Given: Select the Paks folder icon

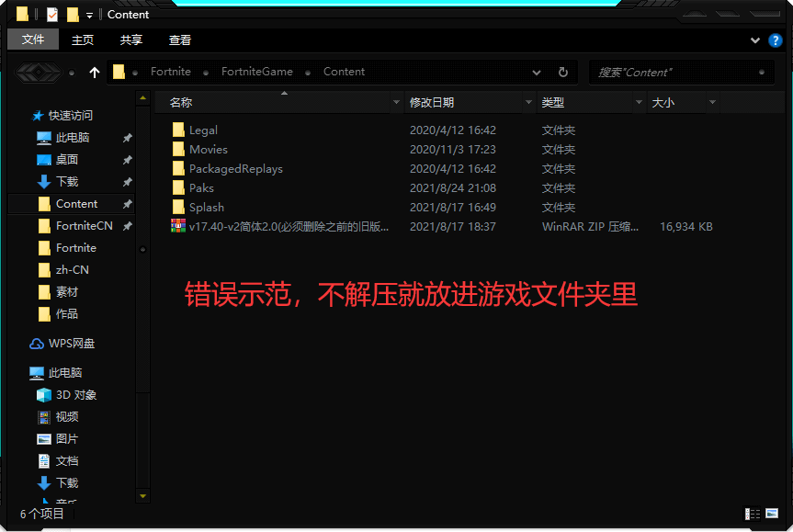Looking at the screenshot, I should pyautogui.click(x=178, y=187).
